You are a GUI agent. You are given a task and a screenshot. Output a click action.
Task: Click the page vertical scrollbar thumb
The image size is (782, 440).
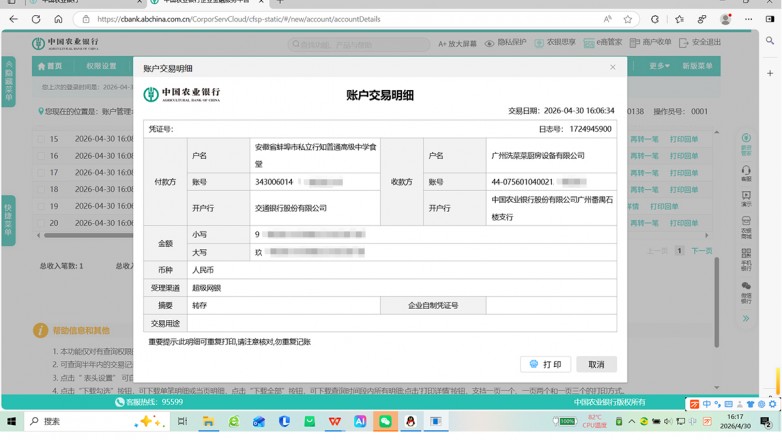pos(717,302)
